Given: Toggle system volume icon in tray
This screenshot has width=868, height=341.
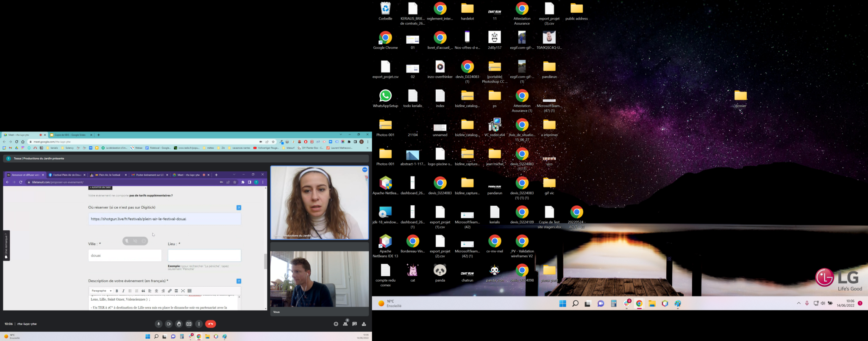Looking at the screenshot, I should 823,304.
